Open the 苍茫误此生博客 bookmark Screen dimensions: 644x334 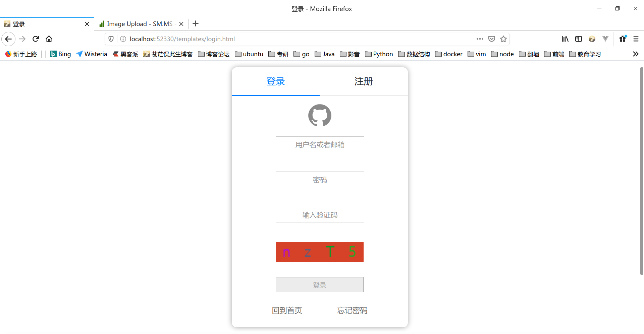pyautogui.click(x=168, y=54)
